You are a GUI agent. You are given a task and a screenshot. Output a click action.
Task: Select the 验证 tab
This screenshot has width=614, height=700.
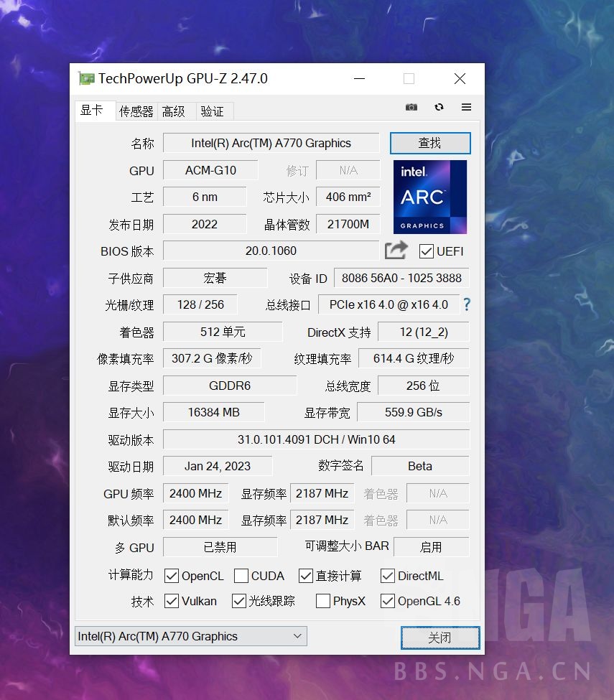coord(213,111)
